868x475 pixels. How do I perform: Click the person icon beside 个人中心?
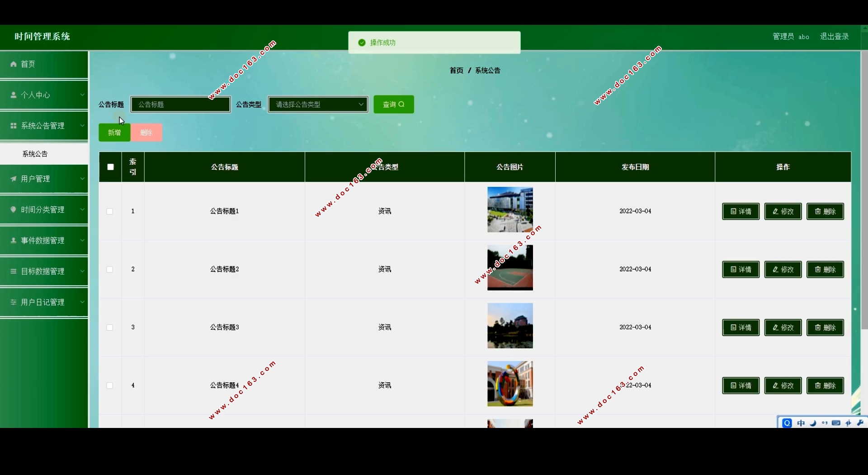[x=14, y=95]
